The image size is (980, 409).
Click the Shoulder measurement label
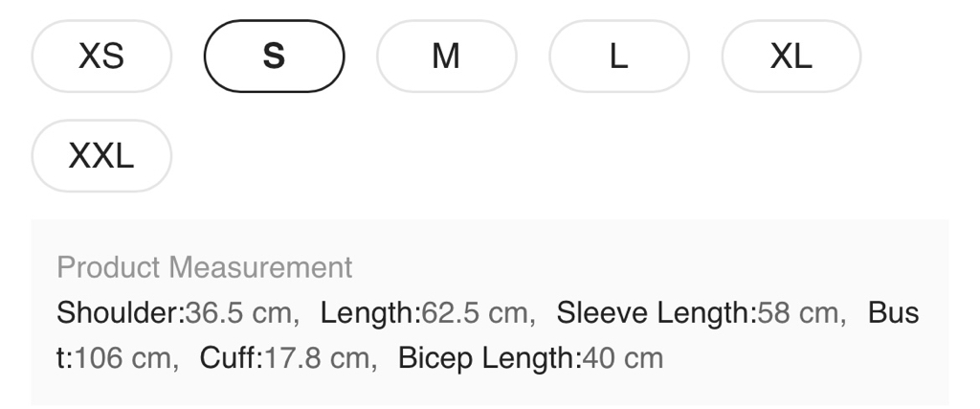120,313
